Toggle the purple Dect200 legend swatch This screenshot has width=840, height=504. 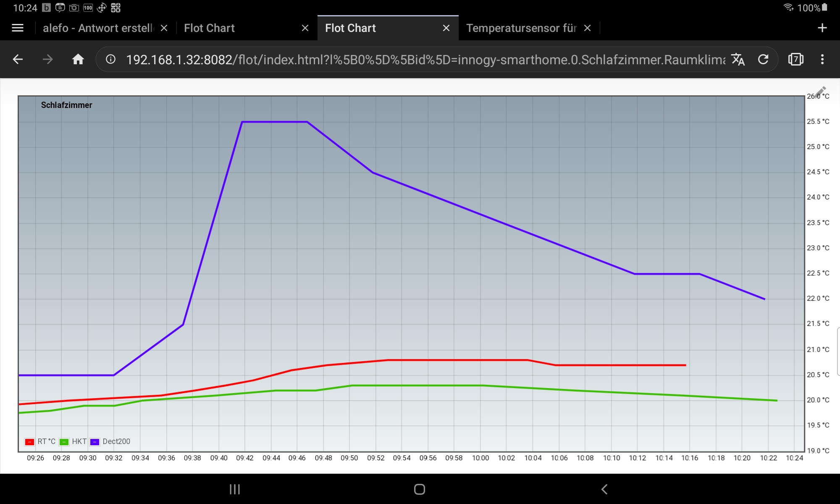[x=95, y=442]
